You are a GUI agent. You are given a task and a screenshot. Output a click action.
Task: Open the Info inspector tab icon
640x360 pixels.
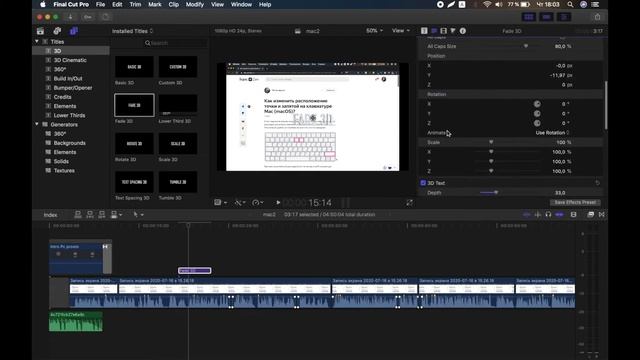tap(462, 31)
